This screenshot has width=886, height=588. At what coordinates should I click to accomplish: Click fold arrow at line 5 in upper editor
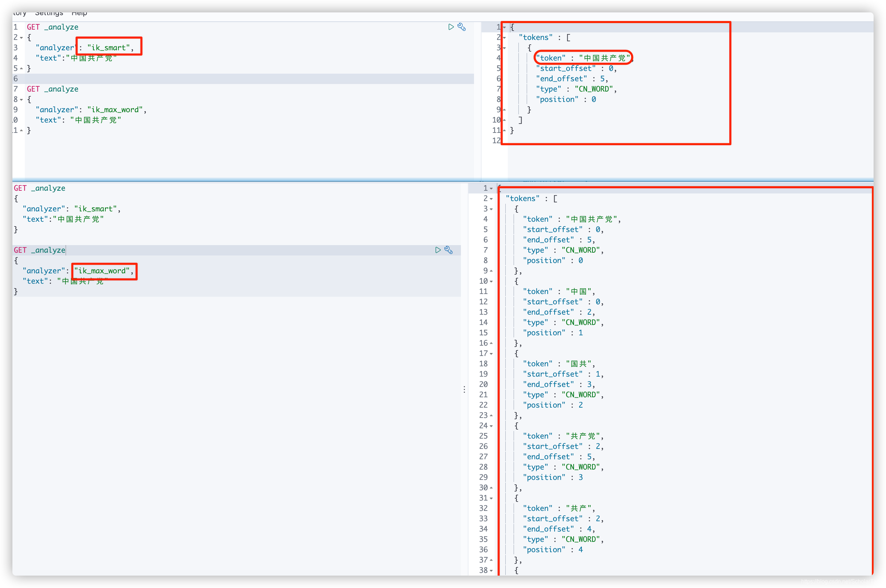point(21,69)
